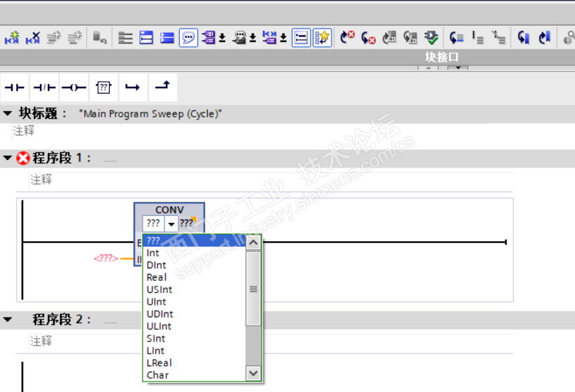Click the Insert network toolbar icon
This screenshot has width=575, height=392.
tap(12, 37)
